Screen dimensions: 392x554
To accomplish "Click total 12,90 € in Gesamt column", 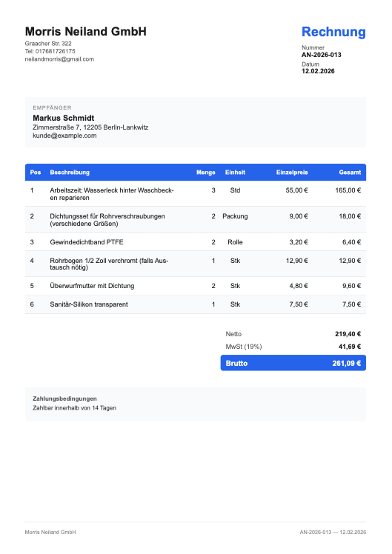I will pos(350,261).
